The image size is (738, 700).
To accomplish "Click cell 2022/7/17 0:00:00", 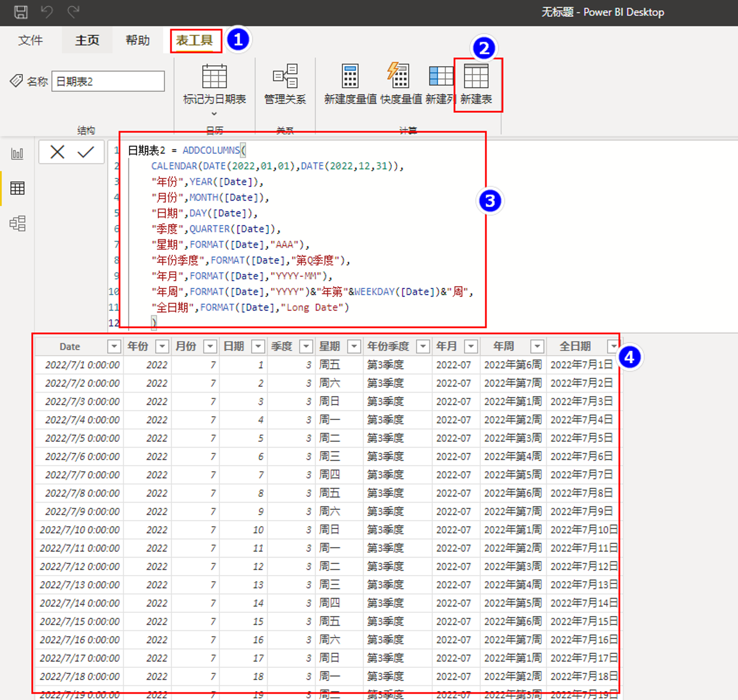I will 79,658.
